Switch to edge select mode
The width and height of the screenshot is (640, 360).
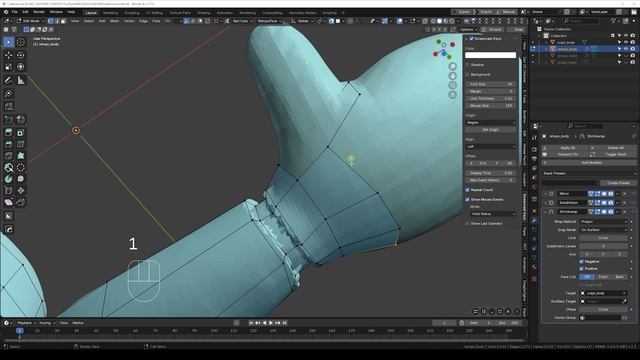click(57, 21)
